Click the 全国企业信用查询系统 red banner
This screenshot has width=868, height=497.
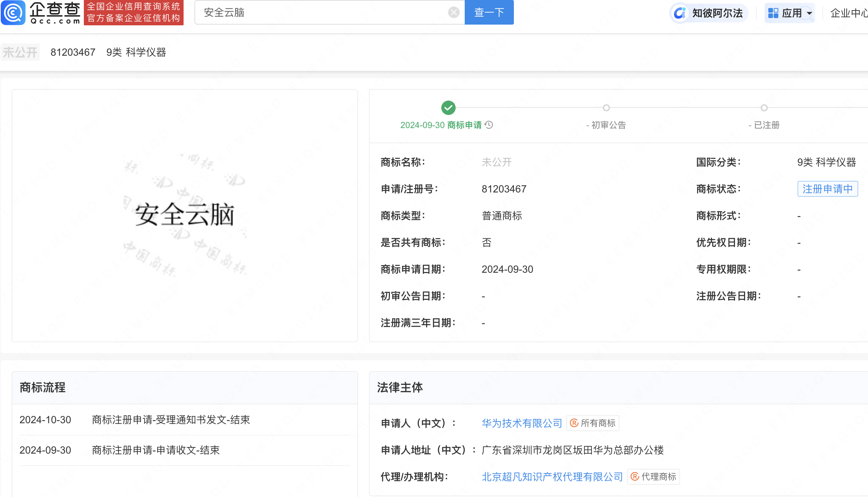pyautogui.click(x=134, y=13)
